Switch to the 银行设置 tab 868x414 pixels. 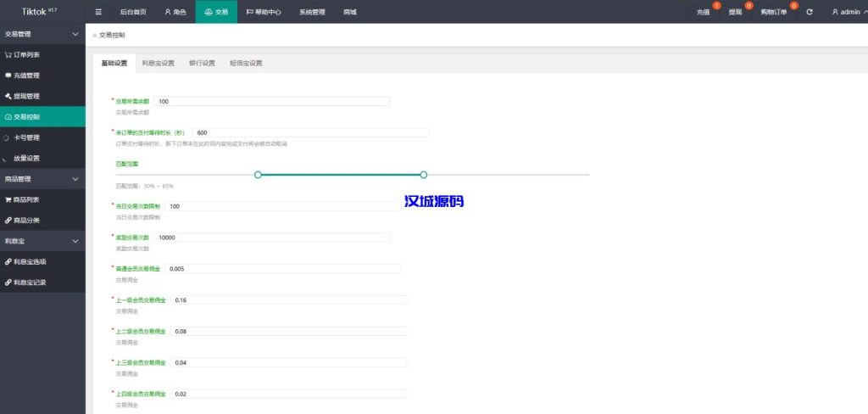(202, 63)
